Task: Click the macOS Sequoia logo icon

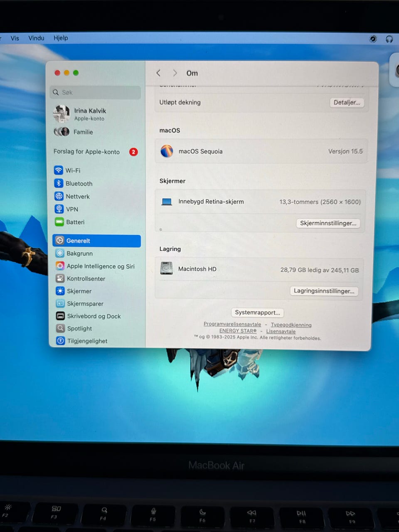Action: coord(167,151)
